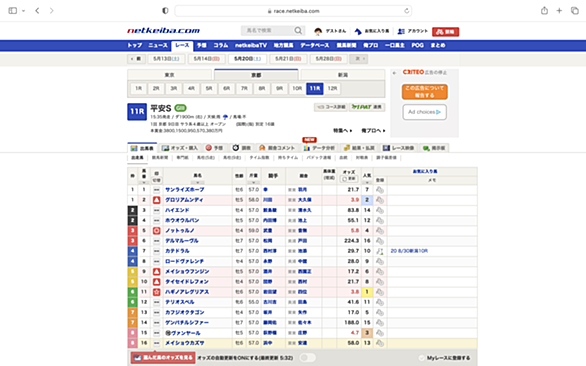Open the コース詳細 course detail button
This screenshot has height=366, width=586.
coord(331,107)
